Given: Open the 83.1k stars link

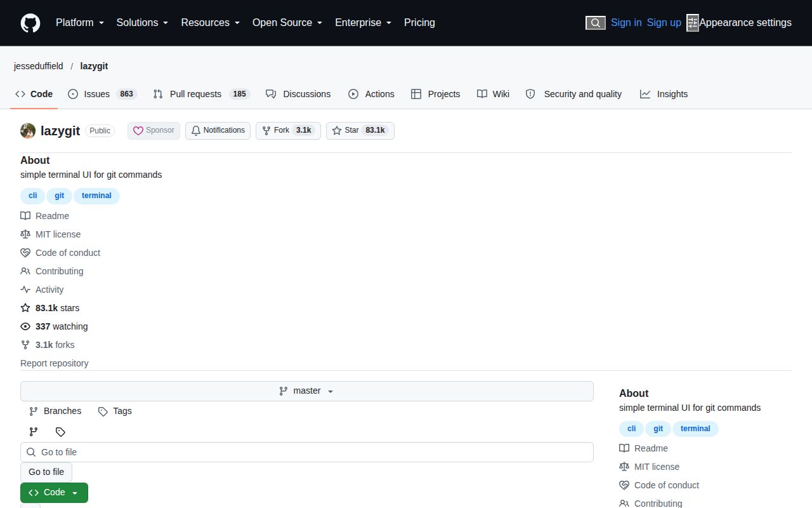Looking at the screenshot, I should [50, 308].
